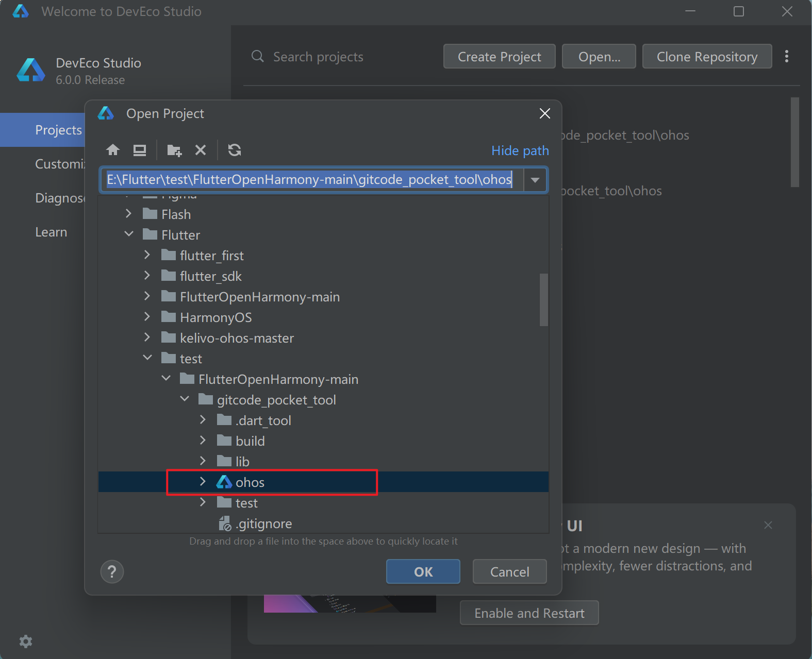Click Enable and Restart button
Image resolution: width=812 pixels, height=659 pixels.
click(x=529, y=613)
